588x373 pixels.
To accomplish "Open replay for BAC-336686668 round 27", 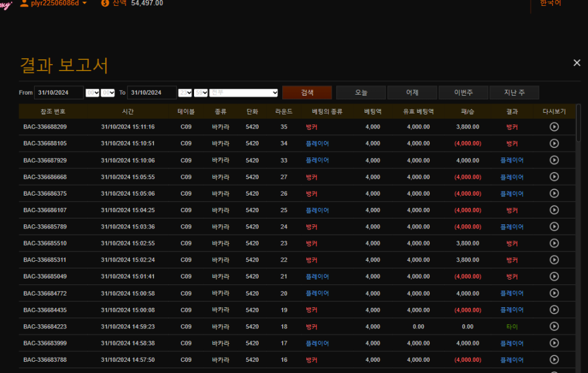I will [554, 177].
